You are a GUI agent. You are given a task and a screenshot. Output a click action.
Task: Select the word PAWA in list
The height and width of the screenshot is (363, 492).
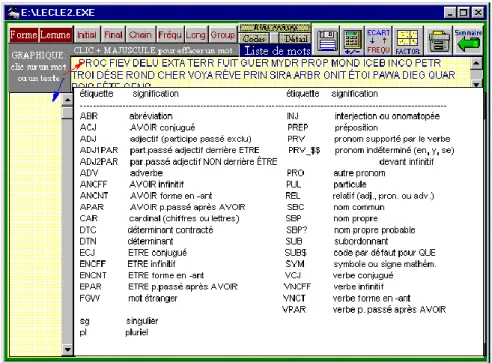tap(386, 75)
